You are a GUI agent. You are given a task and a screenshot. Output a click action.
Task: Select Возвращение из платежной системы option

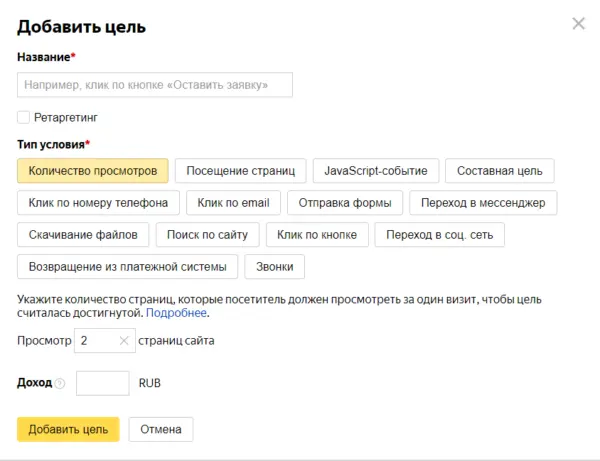click(x=128, y=267)
